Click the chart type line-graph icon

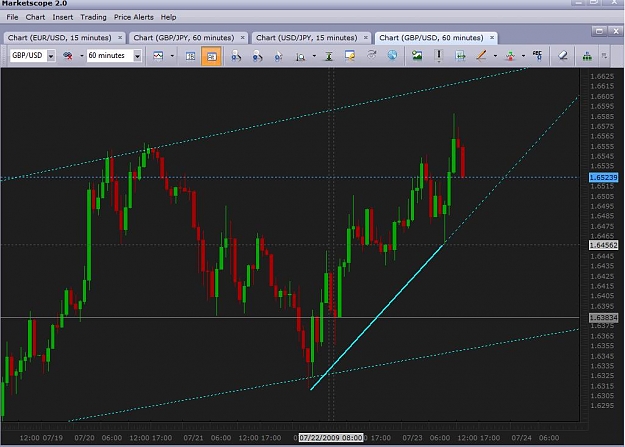(158, 56)
